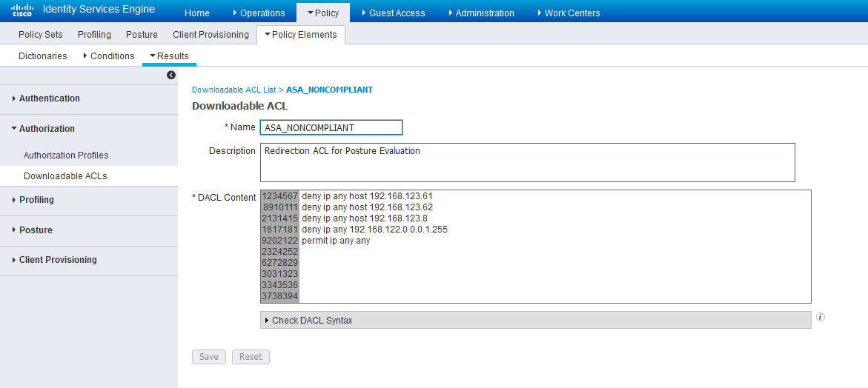Go to the Profiling tab in the submenu bar

(94, 34)
